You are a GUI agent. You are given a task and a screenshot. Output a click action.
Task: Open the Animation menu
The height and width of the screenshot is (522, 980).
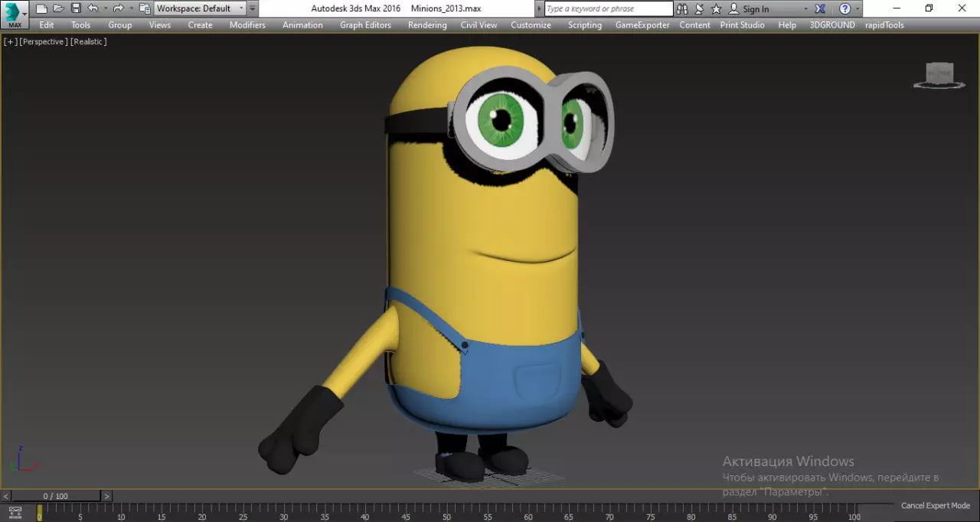pyautogui.click(x=302, y=24)
